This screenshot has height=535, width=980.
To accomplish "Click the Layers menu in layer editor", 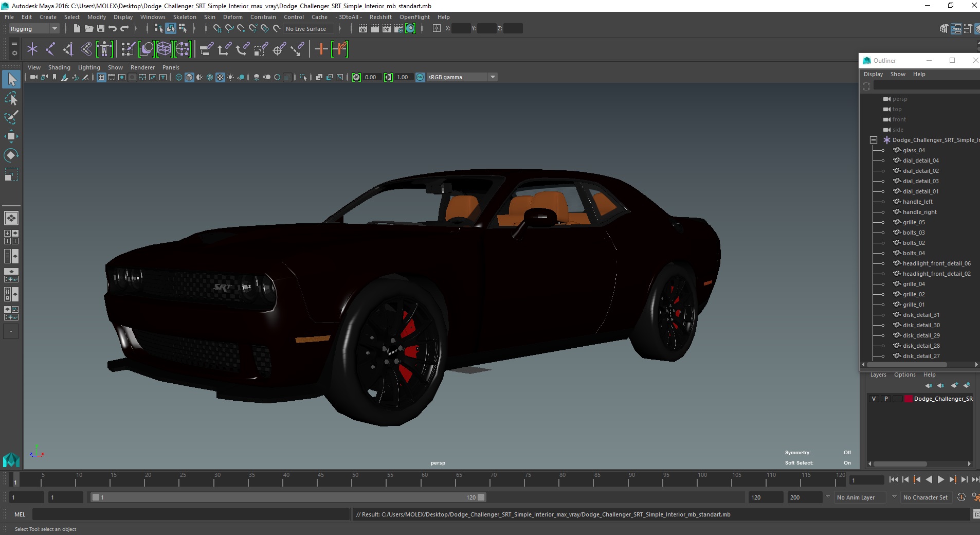I will (878, 374).
